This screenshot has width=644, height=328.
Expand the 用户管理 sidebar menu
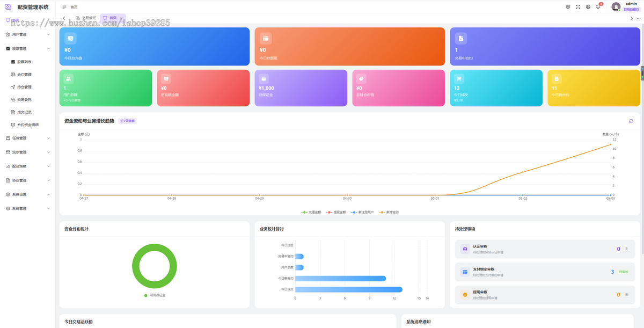[28, 34]
